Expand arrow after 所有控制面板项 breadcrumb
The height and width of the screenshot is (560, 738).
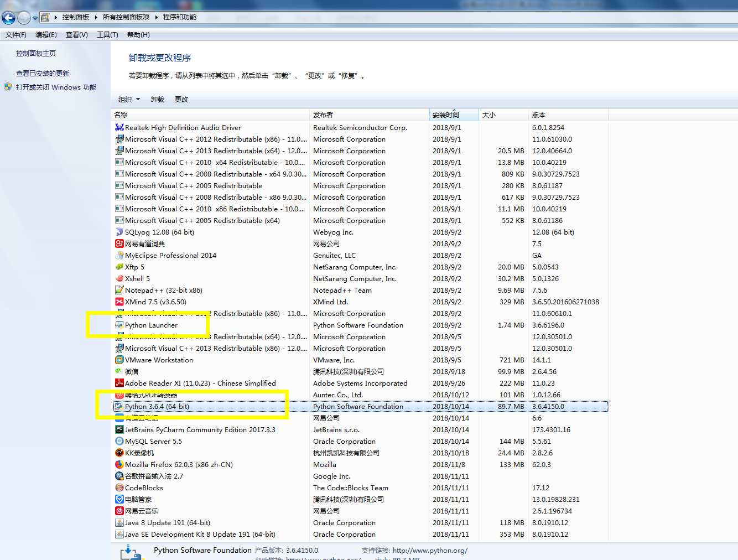157,17
